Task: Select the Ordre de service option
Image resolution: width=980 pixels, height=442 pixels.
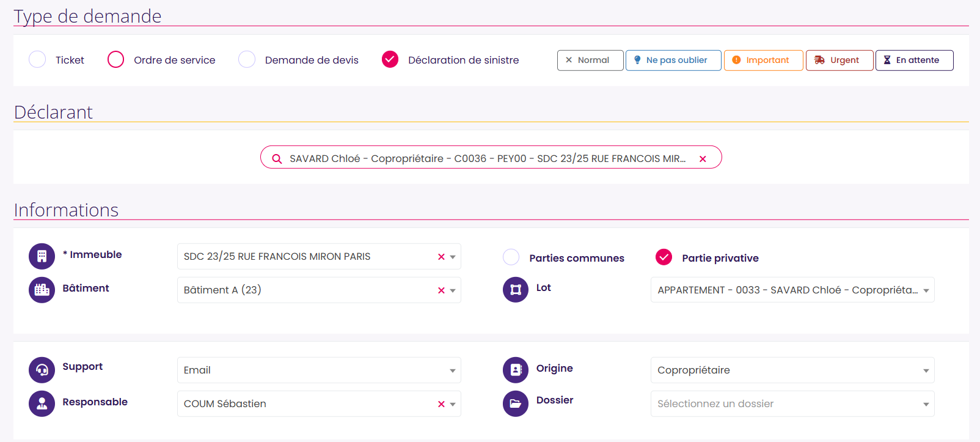Action: pyautogui.click(x=115, y=59)
